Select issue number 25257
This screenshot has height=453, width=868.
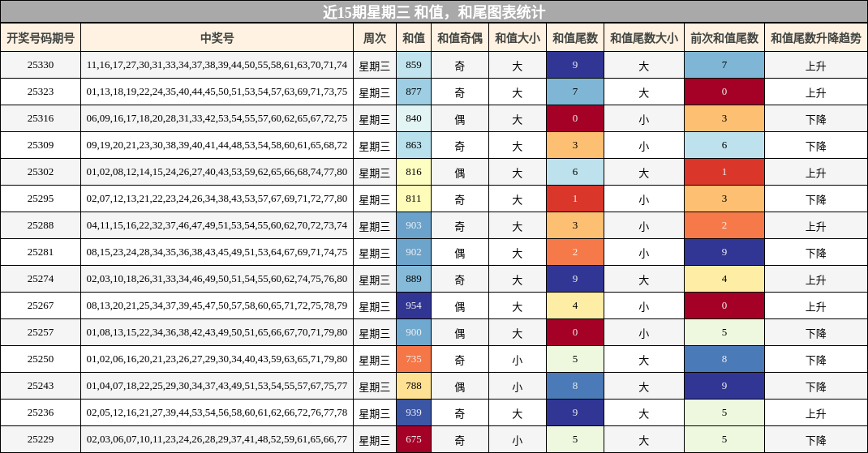(x=41, y=332)
